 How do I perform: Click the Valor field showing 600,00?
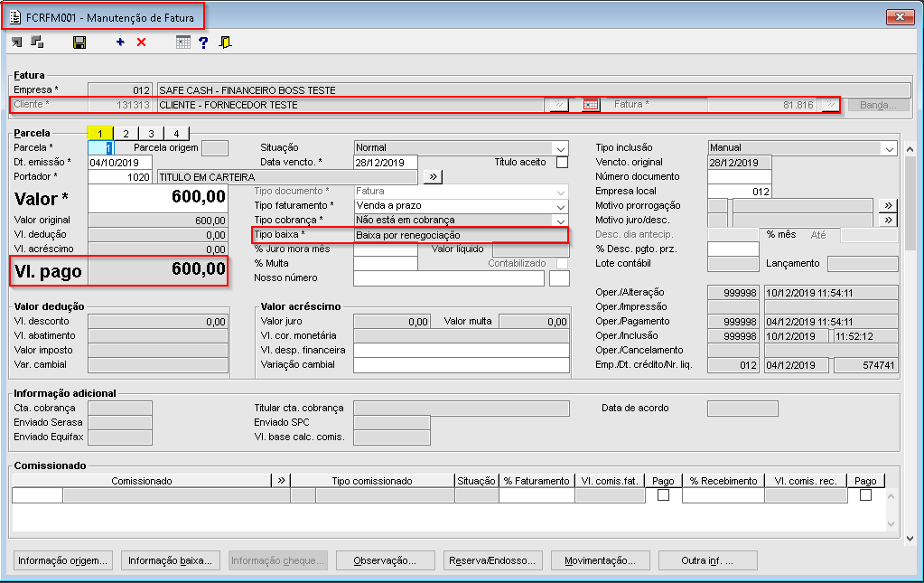(158, 198)
